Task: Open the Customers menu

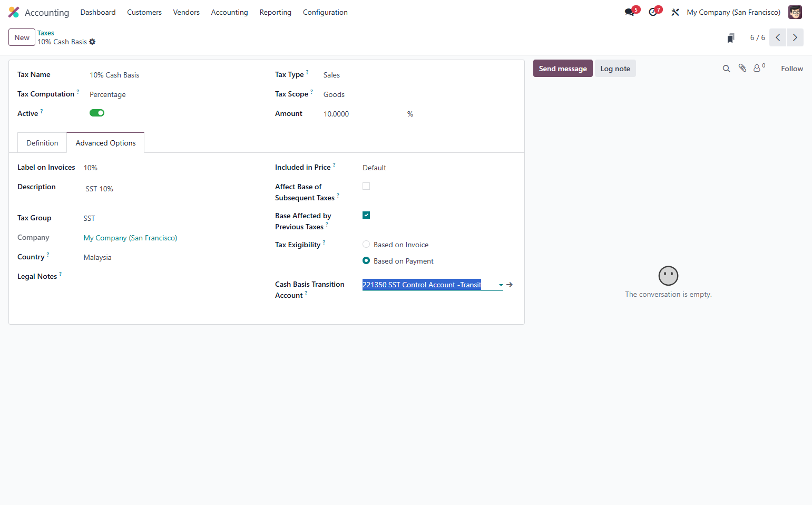Action: (144, 12)
